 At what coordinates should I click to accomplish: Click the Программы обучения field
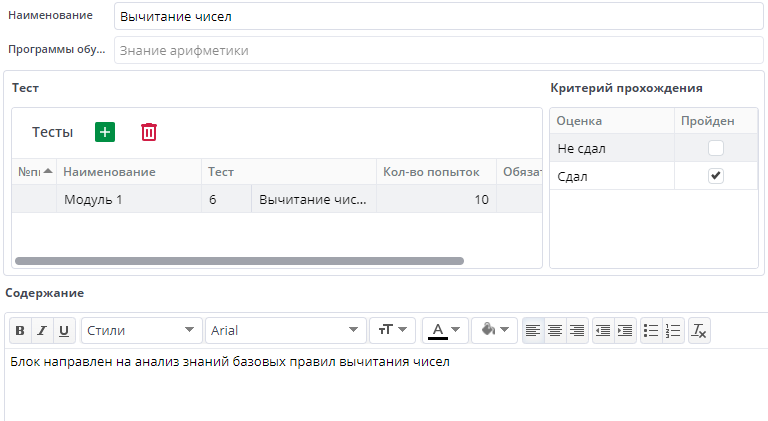click(x=438, y=50)
